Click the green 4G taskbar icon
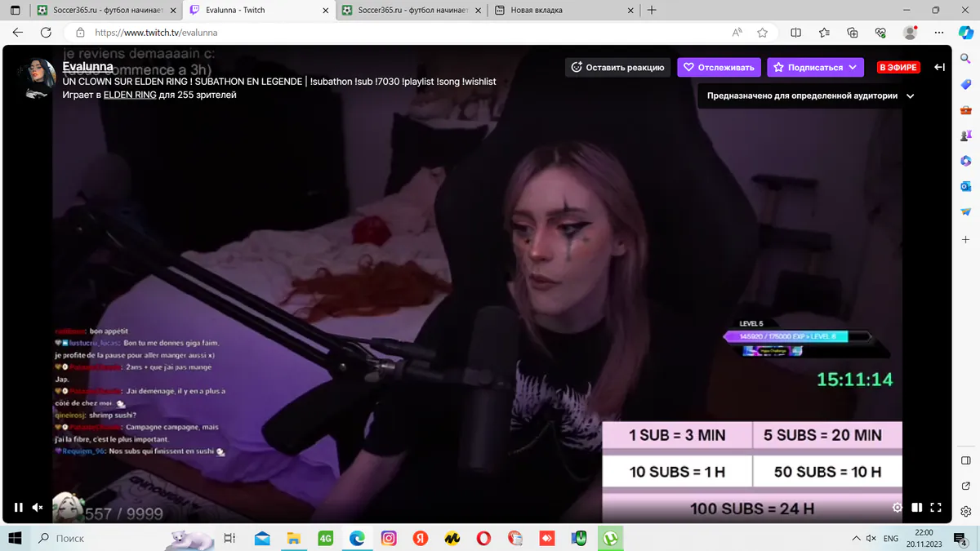Image resolution: width=980 pixels, height=551 pixels. [326, 538]
